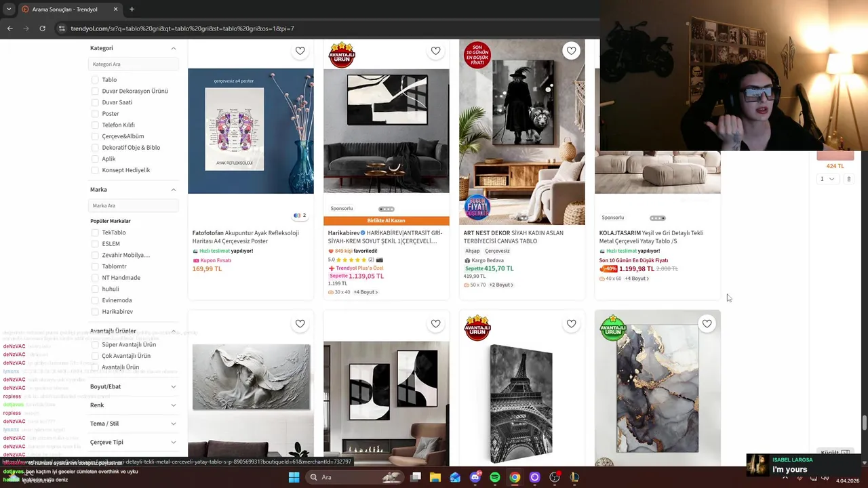Open Task View in taskbar
Viewport: 868px width, 488px height.
point(416,477)
